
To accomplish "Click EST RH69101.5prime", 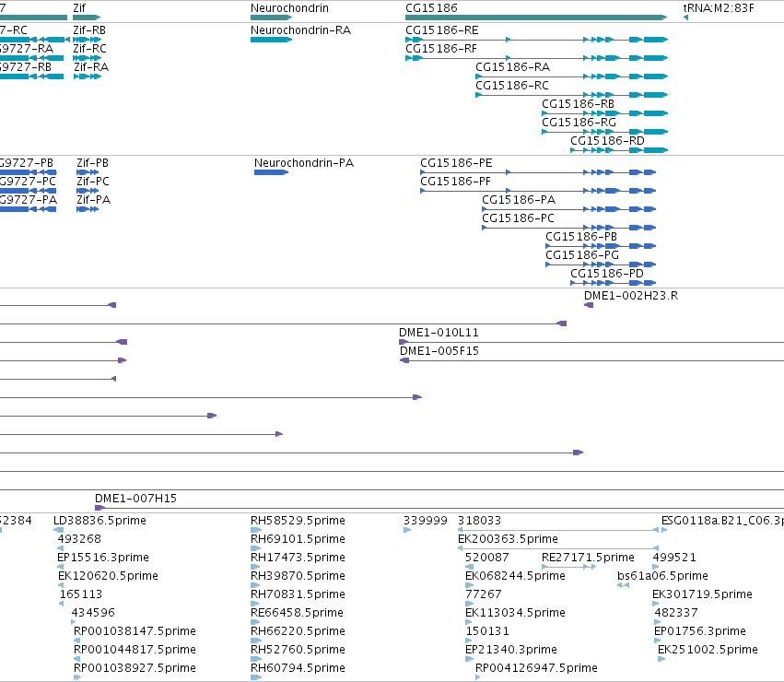I will (x=298, y=539).
